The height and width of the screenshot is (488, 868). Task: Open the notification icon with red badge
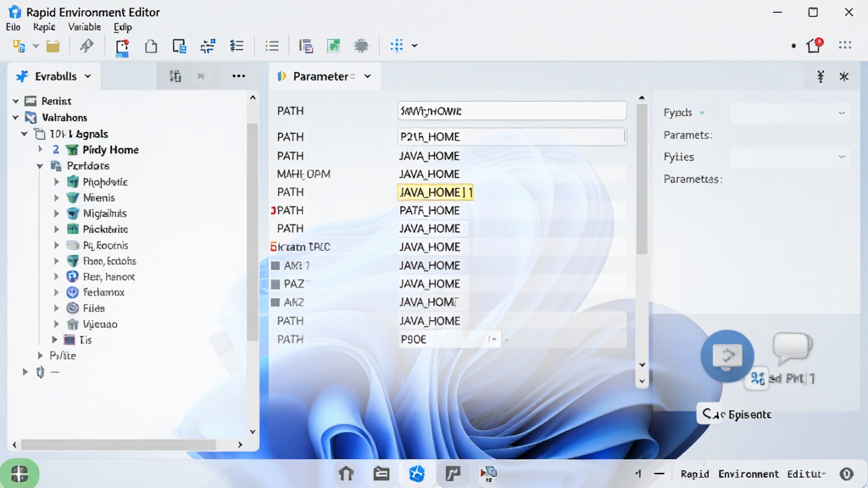click(x=815, y=46)
